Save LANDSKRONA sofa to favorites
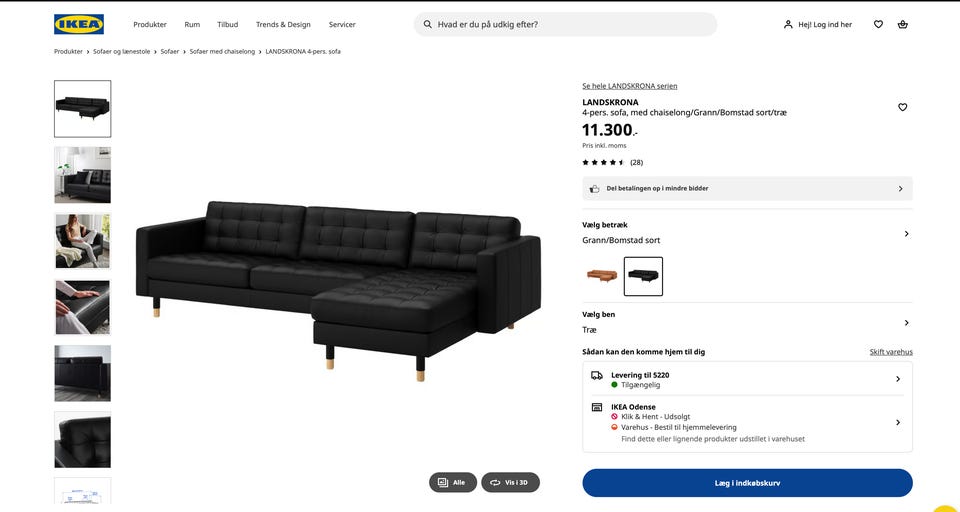Viewport: 960px width, 512px height. coord(902,107)
